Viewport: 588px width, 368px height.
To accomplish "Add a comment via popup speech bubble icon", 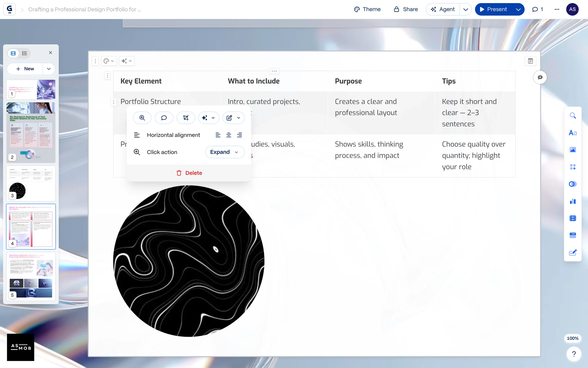I will (x=164, y=118).
